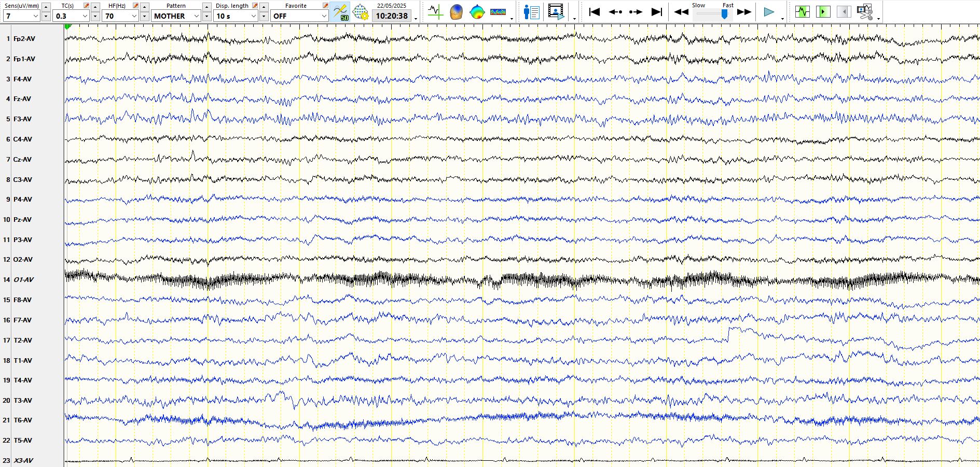Toggle the 50 Hz notch filter

(x=340, y=12)
